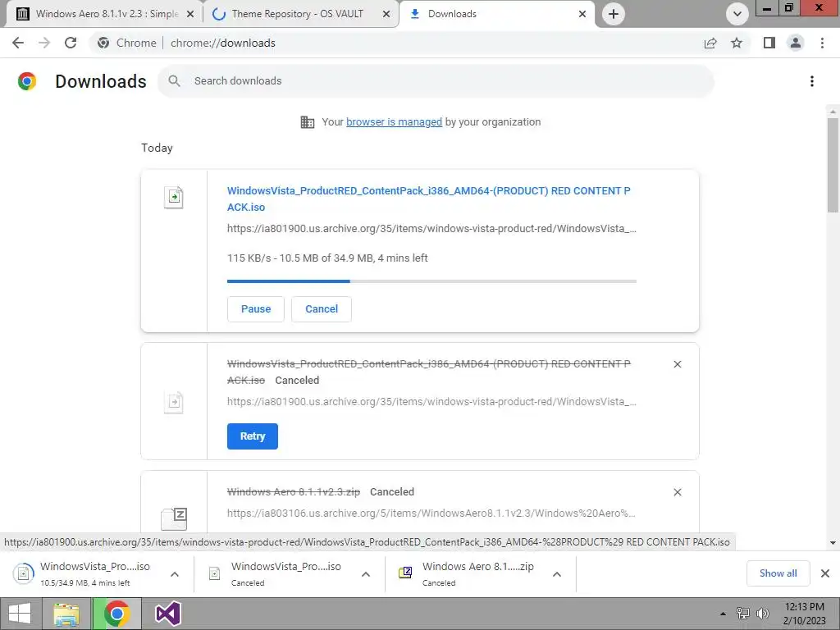This screenshot has width=840, height=630.
Task: Click the forward navigation arrow
Action: [44, 43]
